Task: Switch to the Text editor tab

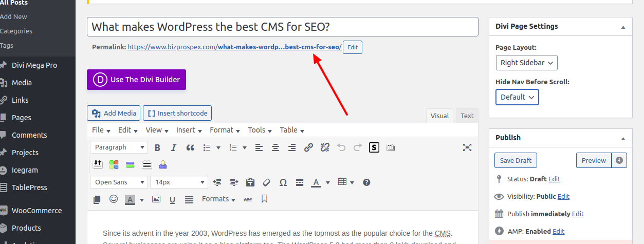Action: coord(467,116)
